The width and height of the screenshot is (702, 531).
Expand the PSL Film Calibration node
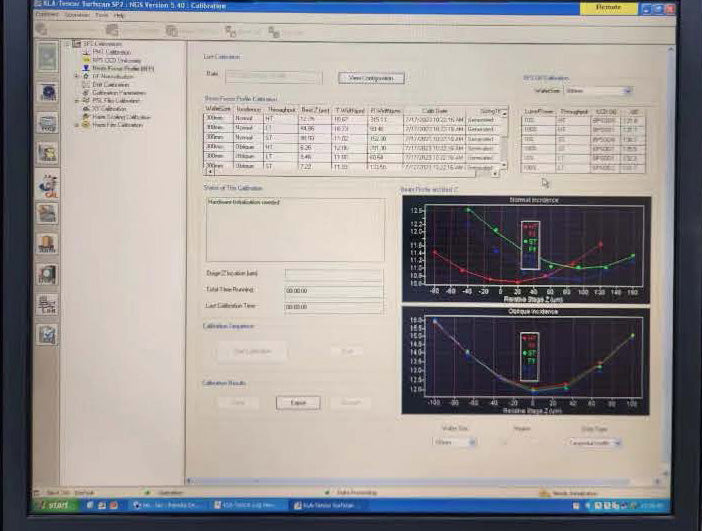pos(77,101)
